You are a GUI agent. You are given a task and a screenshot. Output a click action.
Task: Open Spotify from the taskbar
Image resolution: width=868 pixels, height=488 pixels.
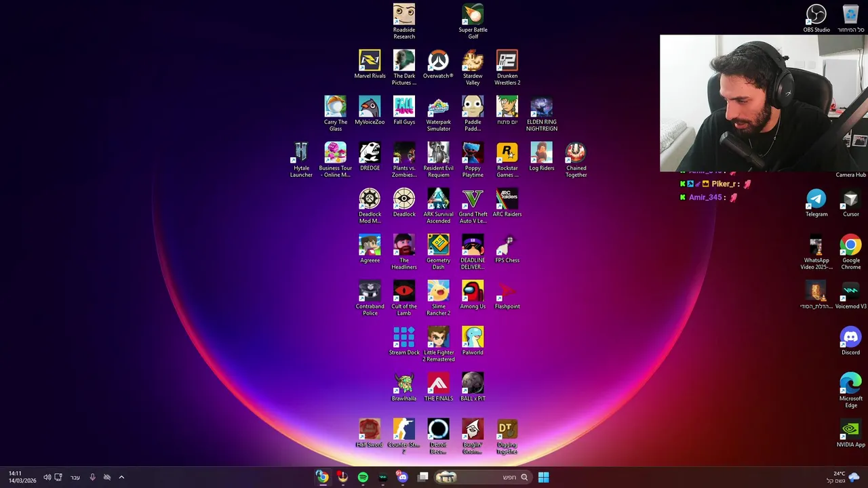tap(363, 477)
